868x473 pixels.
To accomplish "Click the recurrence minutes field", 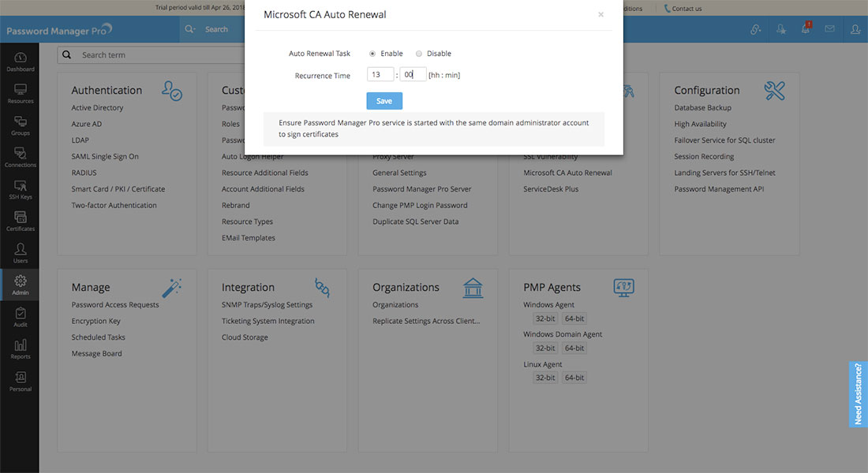I will 413,75.
